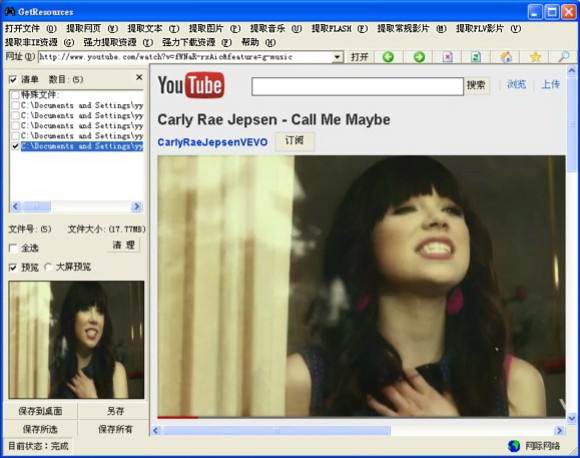This screenshot has width=580, height=458.
Task: Click the 保存所选 button
Action: coord(40,429)
